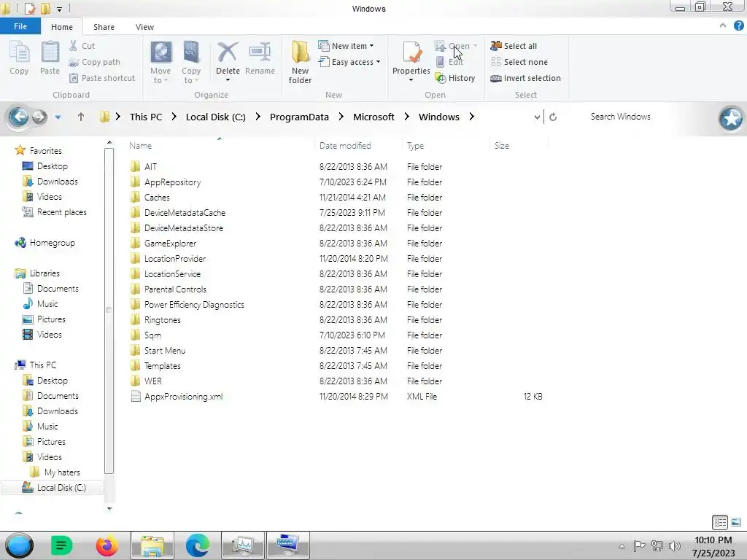The image size is (747, 560).
Task: Refresh the folder view
Action: [553, 117]
